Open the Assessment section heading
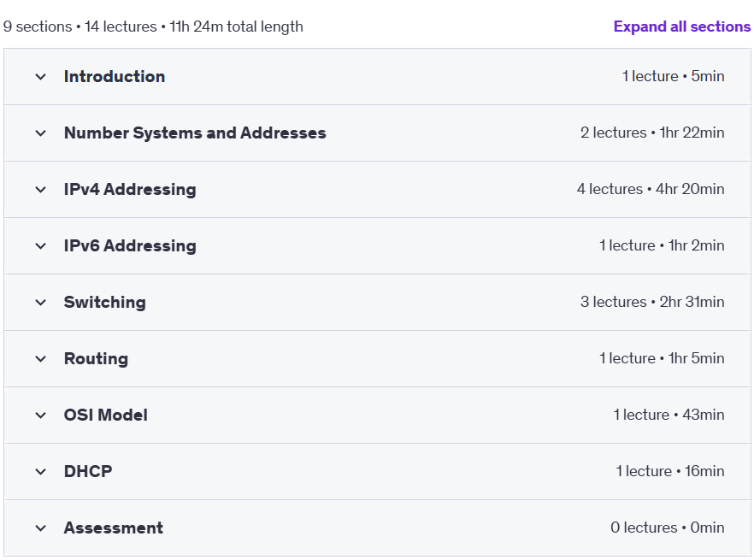The height and width of the screenshot is (560, 754). pos(114,528)
